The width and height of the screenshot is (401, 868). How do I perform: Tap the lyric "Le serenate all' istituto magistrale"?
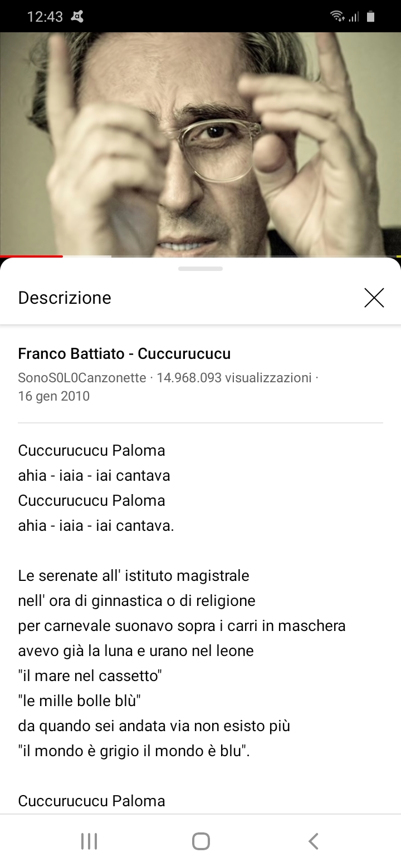click(134, 575)
